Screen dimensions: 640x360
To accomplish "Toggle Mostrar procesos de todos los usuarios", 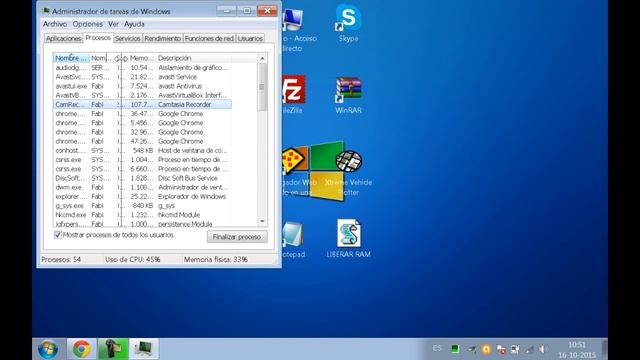I will (58, 235).
